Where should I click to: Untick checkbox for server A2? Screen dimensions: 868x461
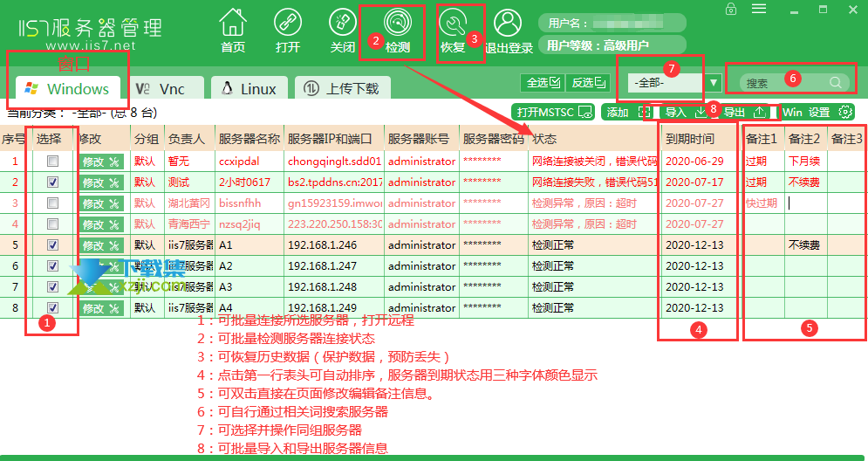point(52,266)
